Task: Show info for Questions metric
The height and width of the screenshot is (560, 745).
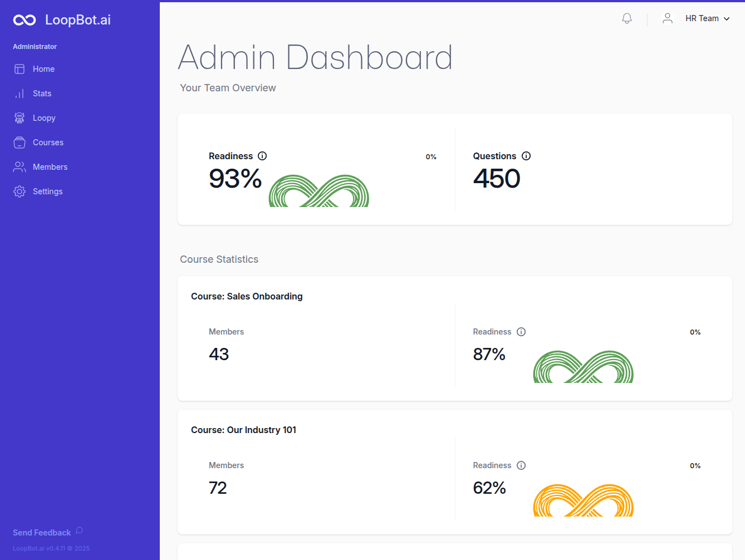Action: (x=526, y=156)
